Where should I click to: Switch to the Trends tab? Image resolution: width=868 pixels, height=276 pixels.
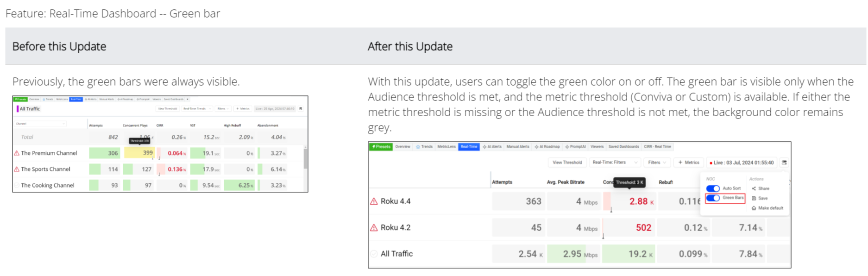(x=424, y=147)
